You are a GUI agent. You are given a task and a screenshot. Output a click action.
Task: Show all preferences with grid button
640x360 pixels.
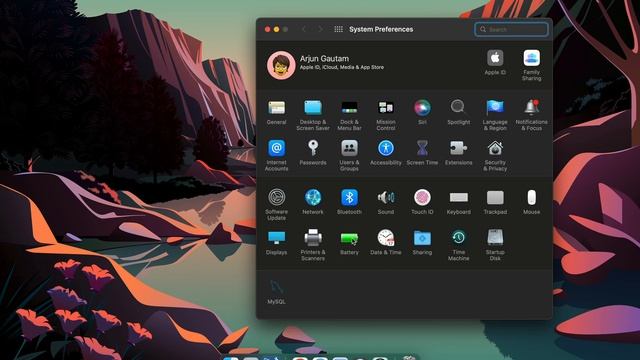click(338, 29)
